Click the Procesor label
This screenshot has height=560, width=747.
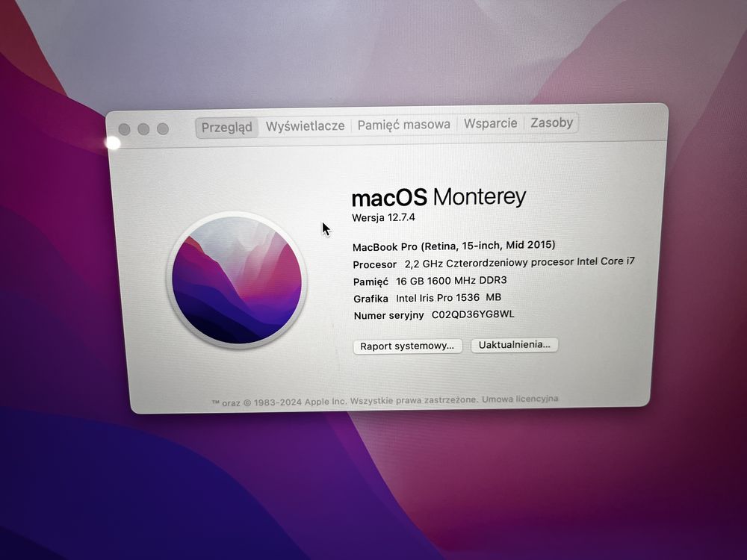(x=374, y=264)
